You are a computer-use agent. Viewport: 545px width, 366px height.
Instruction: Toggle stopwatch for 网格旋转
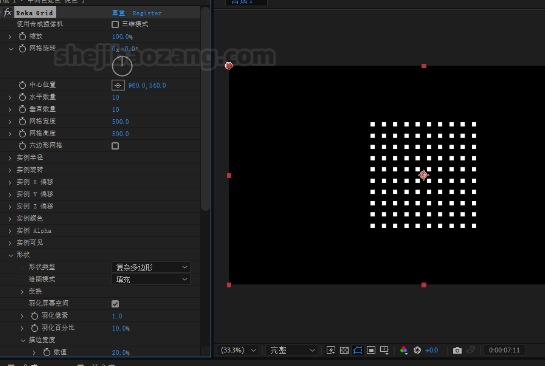[23, 48]
